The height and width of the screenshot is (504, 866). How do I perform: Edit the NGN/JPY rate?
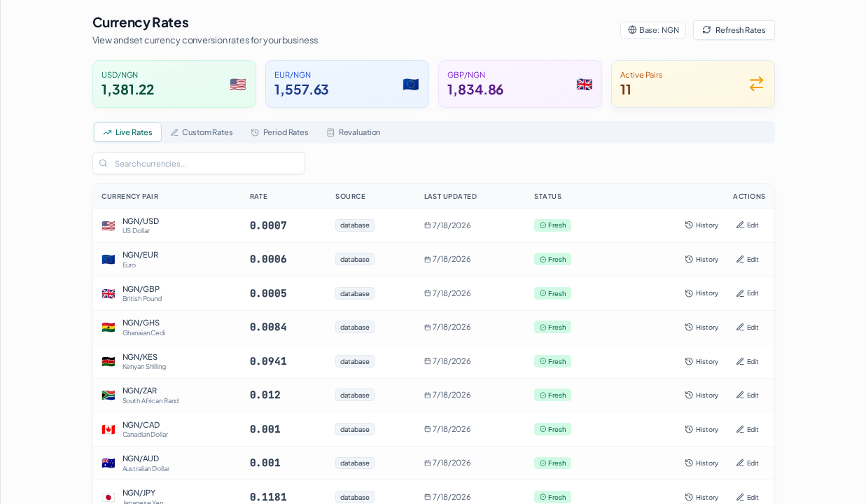click(x=747, y=497)
